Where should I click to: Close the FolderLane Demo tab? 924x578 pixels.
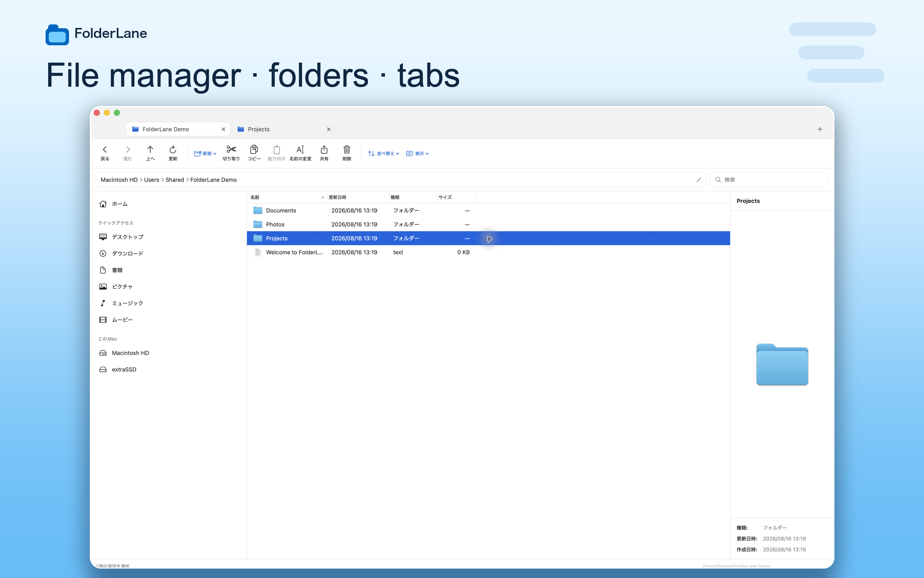223,129
